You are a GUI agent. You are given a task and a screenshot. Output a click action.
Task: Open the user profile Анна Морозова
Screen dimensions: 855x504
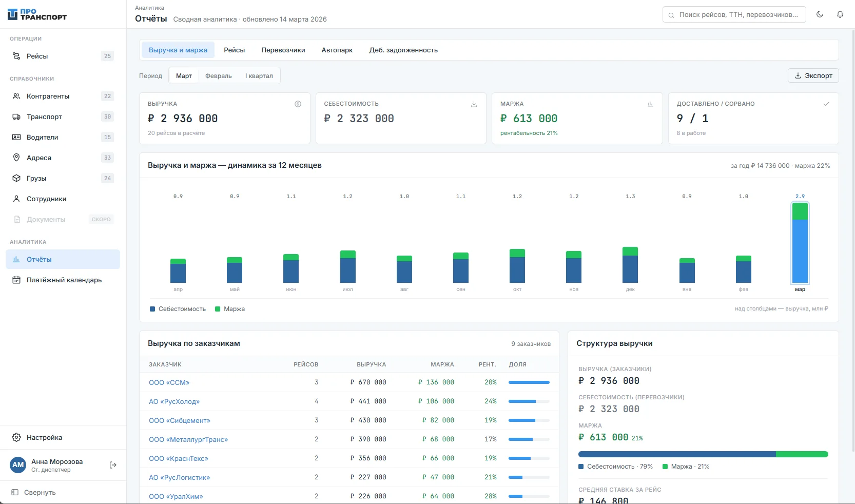[56, 465]
